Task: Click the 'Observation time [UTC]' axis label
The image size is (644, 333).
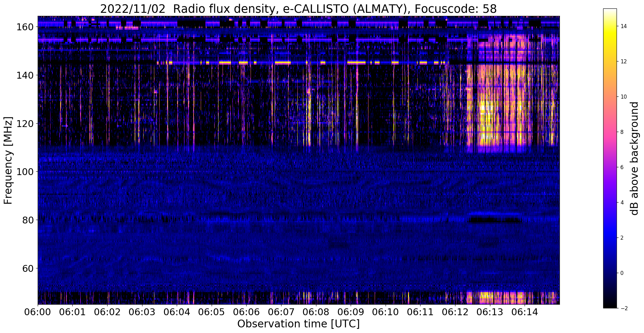Action: click(x=299, y=324)
